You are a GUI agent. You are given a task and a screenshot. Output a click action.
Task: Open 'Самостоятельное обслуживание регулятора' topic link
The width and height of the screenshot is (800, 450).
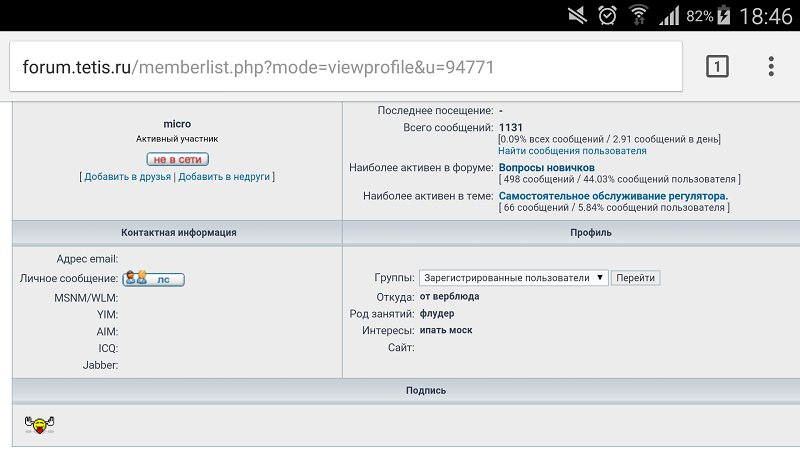pos(613,196)
